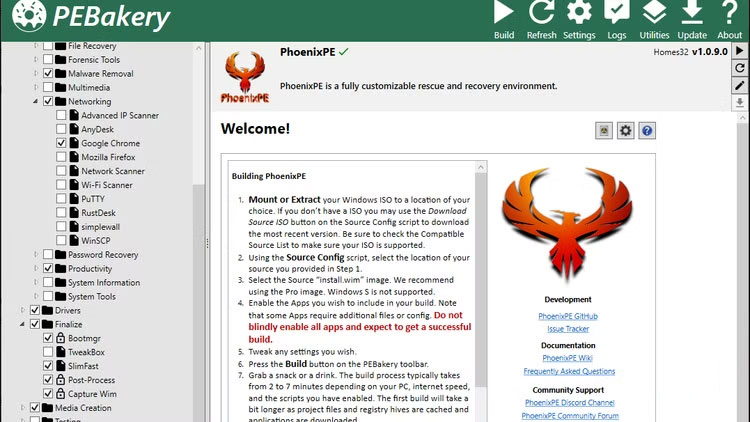Open the About question mark icon
This screenshot has height=422, width=750.
click(729, 20)
